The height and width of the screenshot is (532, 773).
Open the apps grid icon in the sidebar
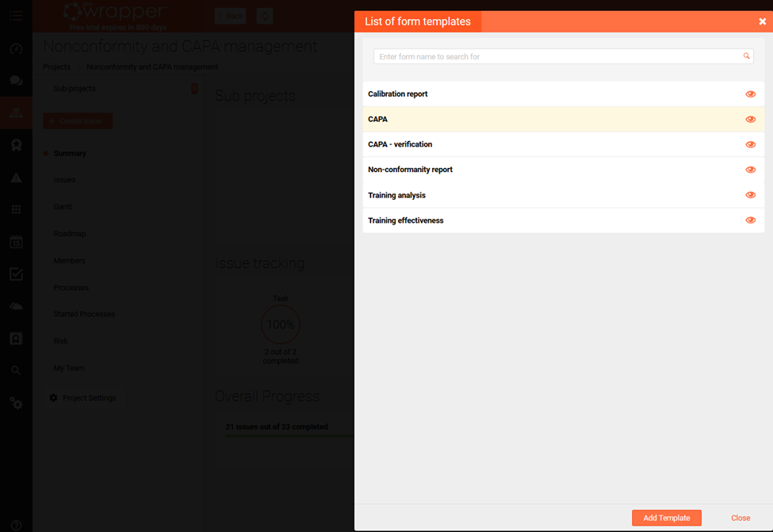[16, 209]
